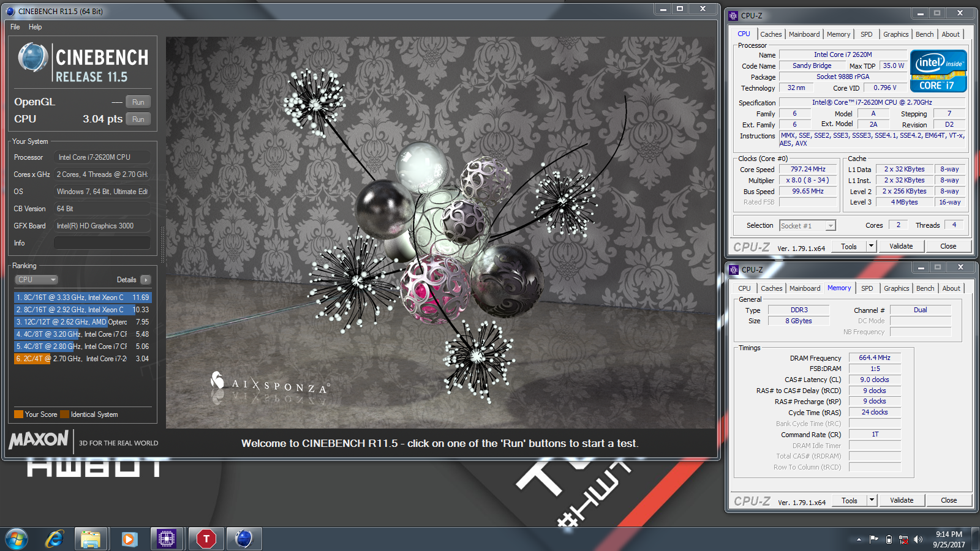980x551 pixels.
Task: Open Bench tab in lower CPU-Z window
Action: coord(925,288)
